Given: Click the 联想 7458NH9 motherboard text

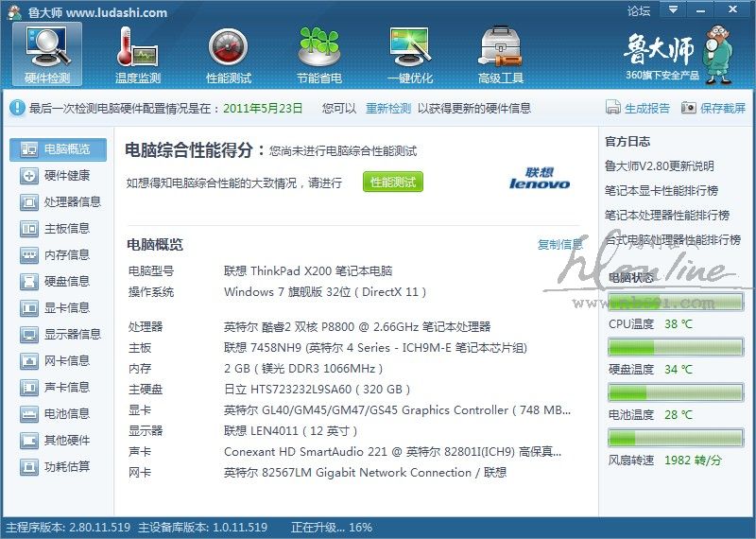Looking at the screenshot, I should coord(375,348).
